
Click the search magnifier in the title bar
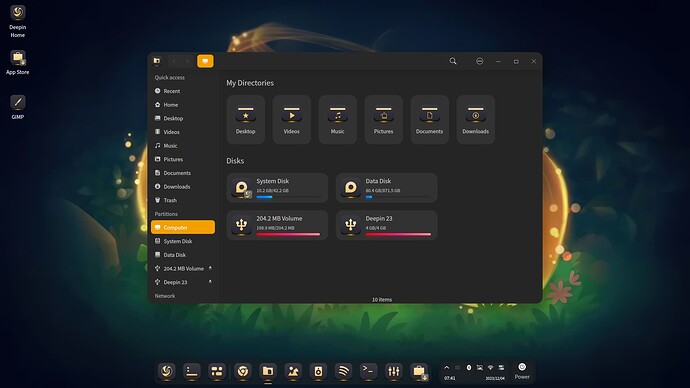(453, 61)
